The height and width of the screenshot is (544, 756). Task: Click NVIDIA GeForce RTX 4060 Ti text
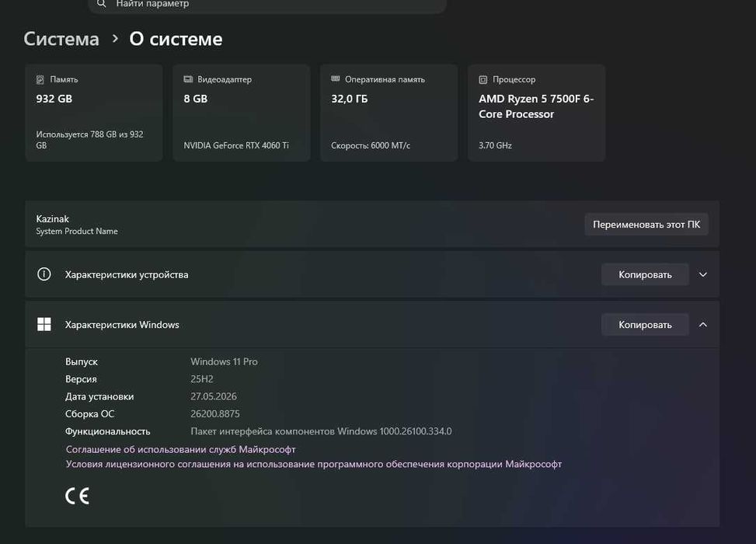236,145
